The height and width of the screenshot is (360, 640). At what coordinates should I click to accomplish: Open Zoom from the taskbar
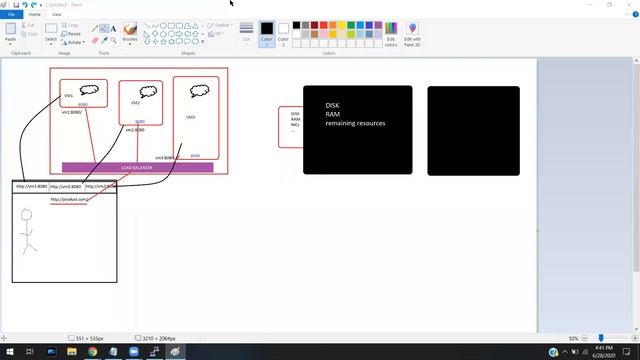[x=134, y=351]
